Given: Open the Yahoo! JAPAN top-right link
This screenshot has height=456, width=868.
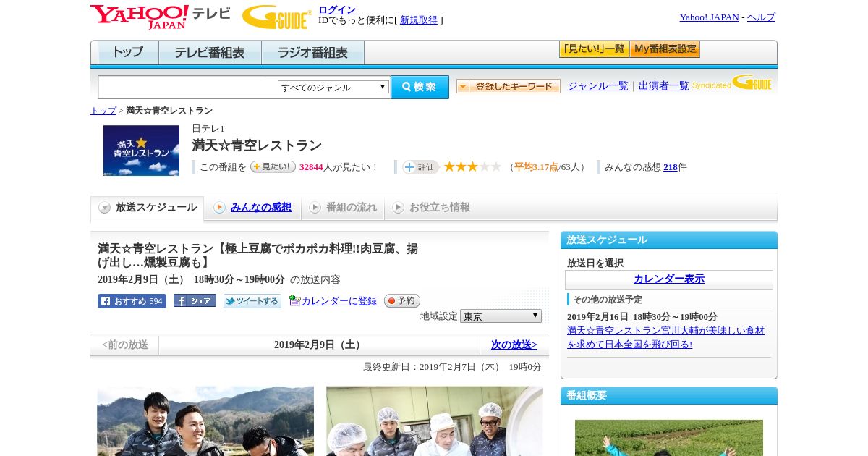Looking at the screenshot, I should [x=709, y=17].
